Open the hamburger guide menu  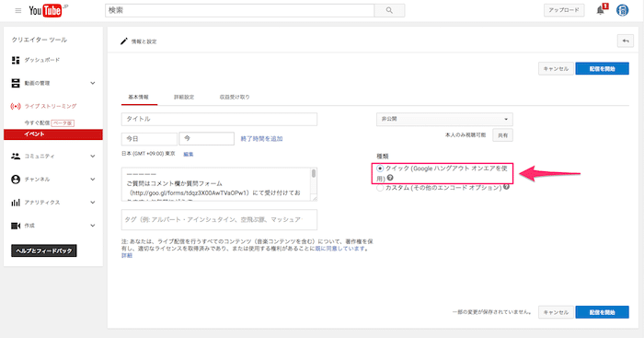(x=18, y=11)
